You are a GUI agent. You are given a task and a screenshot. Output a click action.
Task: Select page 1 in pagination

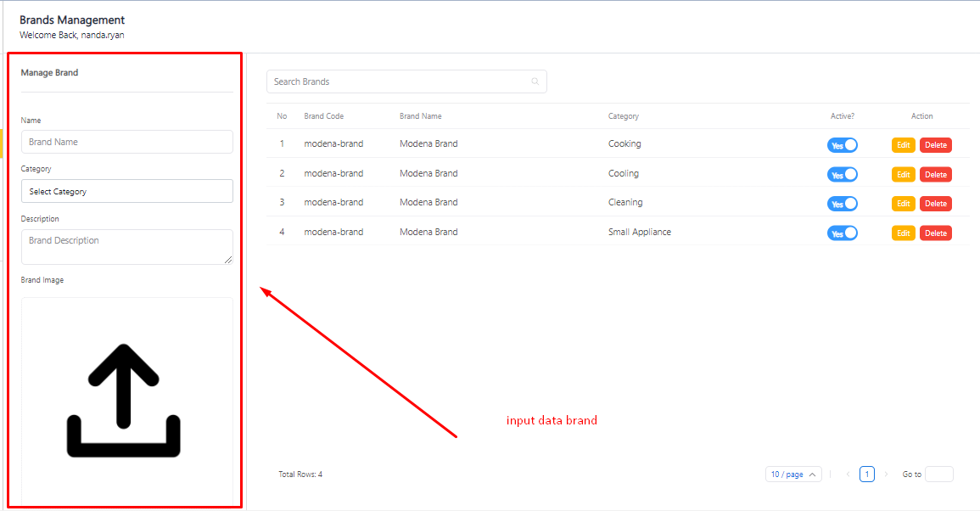tap(866, 474)
